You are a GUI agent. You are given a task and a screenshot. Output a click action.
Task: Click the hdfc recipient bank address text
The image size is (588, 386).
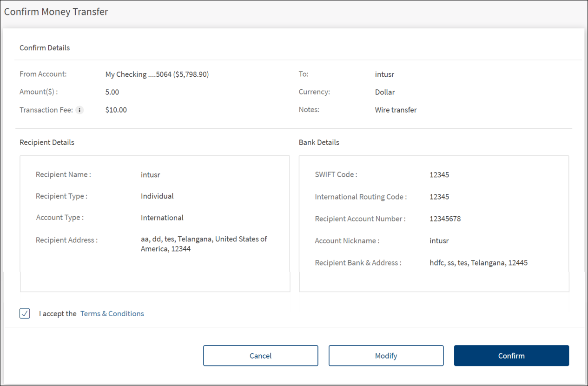click(x=478, y=263)
